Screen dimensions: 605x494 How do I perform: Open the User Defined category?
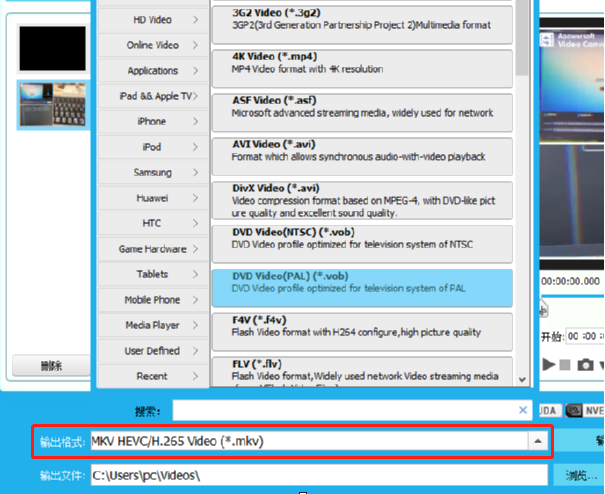153,351
